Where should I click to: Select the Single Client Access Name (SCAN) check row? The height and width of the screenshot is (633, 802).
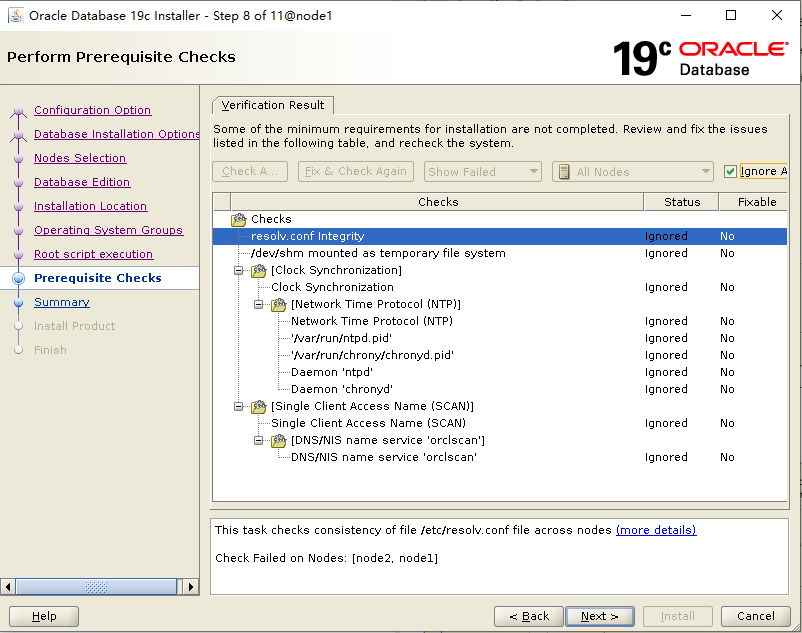tap(500, 423)
